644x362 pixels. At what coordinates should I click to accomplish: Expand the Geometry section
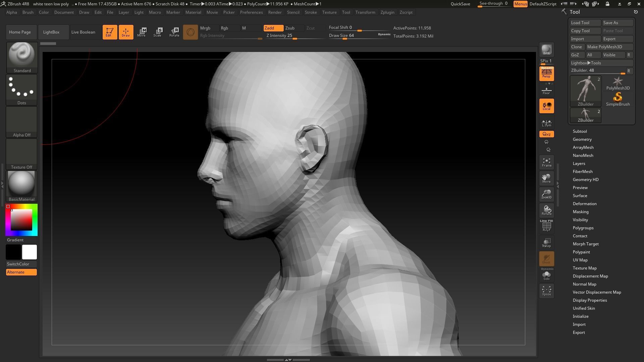point(582,139)
